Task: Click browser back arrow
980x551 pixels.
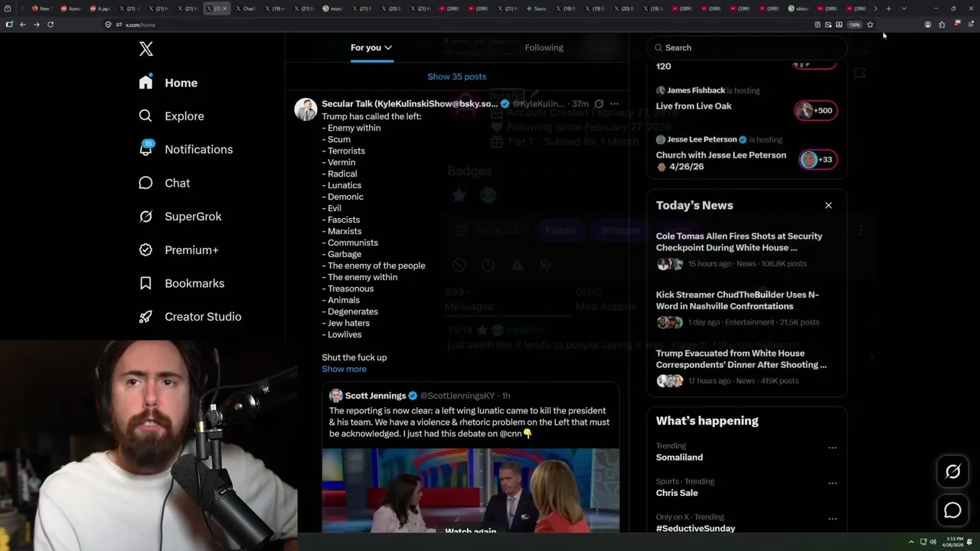Action: [23, 24]
